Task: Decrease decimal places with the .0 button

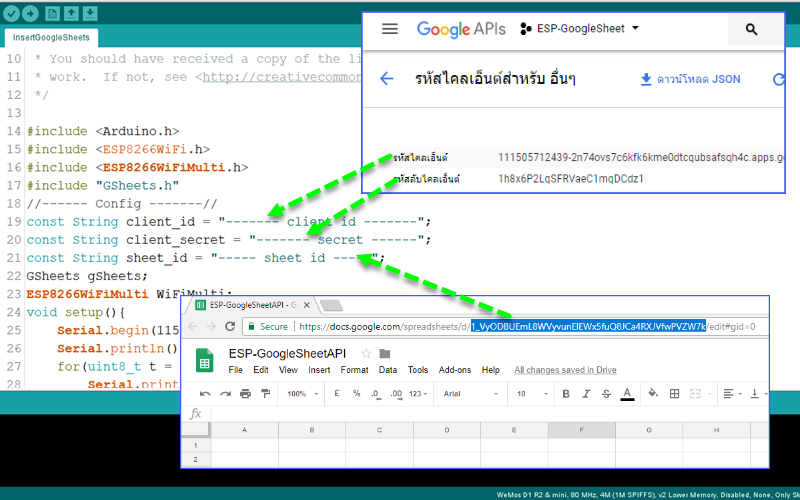Action: click(376, 394)
